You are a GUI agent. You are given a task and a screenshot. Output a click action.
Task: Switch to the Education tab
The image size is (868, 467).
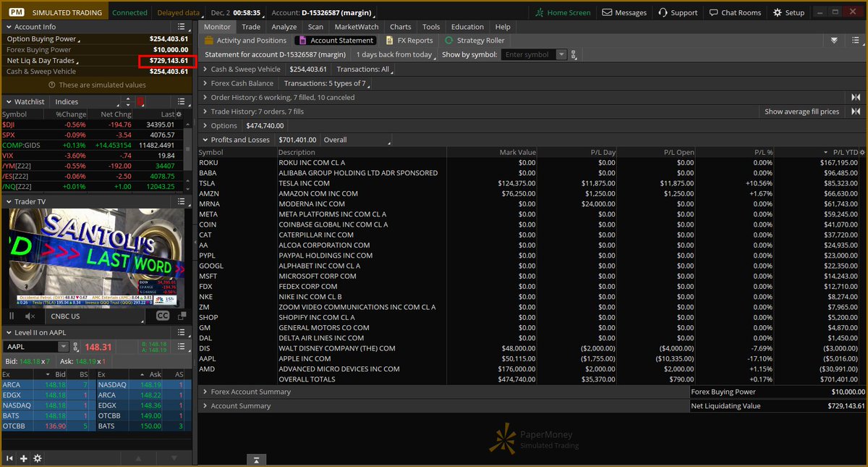467,27
